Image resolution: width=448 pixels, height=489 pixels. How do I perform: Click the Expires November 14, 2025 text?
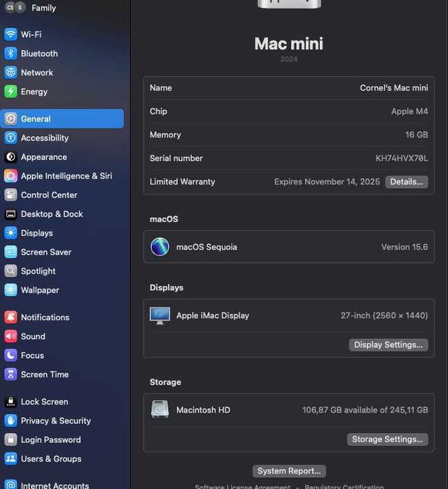(327, 181)
